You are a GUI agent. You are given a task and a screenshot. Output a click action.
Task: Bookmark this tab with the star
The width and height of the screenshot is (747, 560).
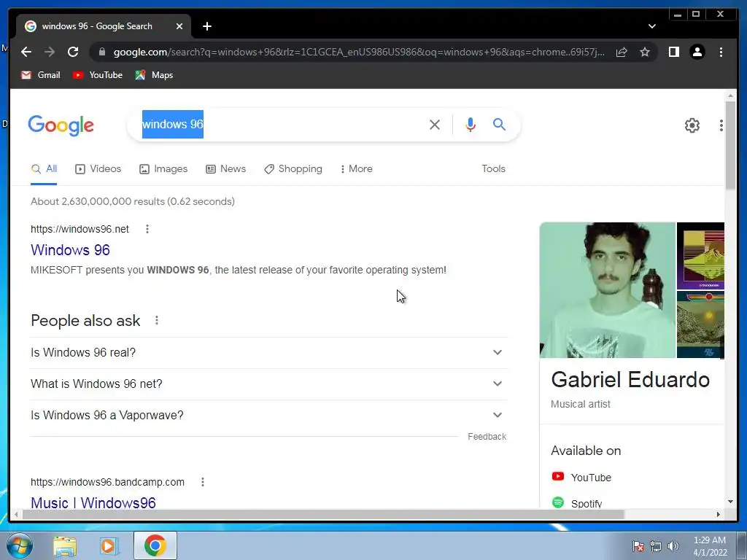point(645,52)
